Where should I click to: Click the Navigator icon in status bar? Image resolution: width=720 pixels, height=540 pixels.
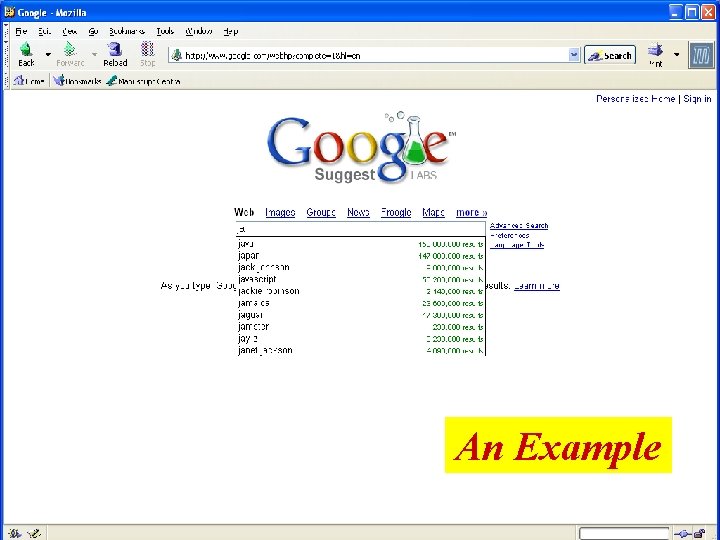click(x=14, y=534)
